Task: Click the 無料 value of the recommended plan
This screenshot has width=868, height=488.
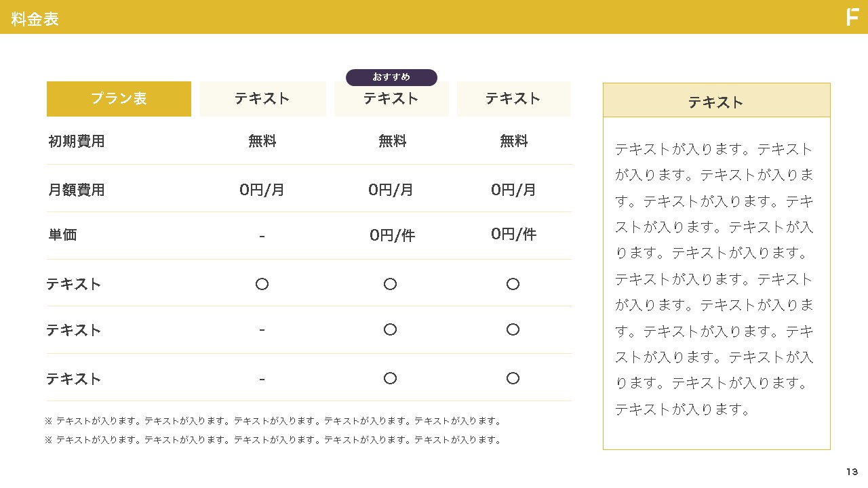Action: coord(392,141)
